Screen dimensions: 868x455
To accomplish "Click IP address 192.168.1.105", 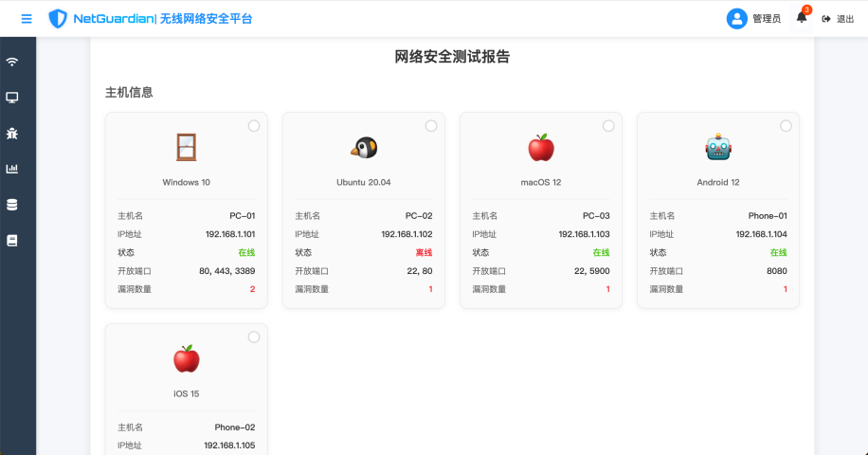I will click(x=229, y=446).
